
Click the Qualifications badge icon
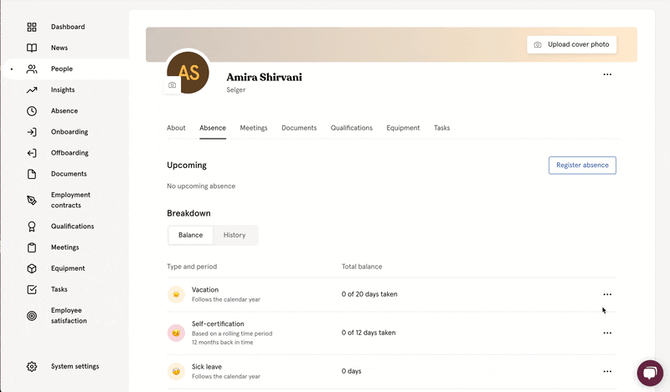(32, 227)
